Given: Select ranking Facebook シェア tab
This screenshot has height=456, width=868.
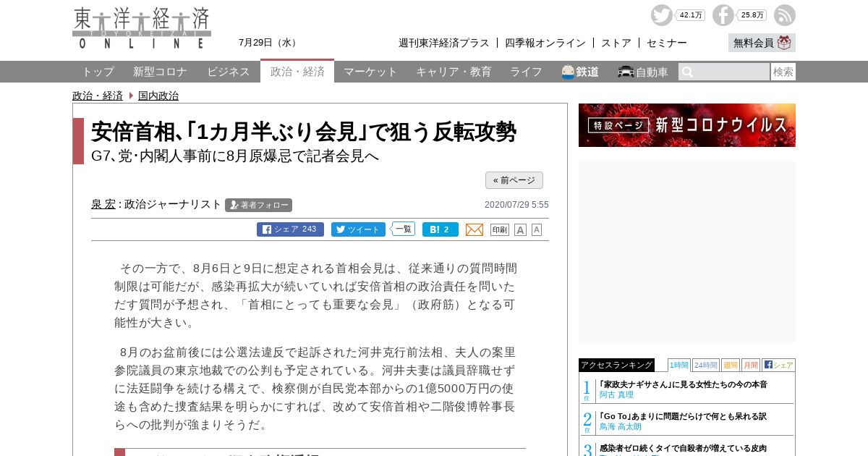Looking at the screenshot, I should click(778, 365).
